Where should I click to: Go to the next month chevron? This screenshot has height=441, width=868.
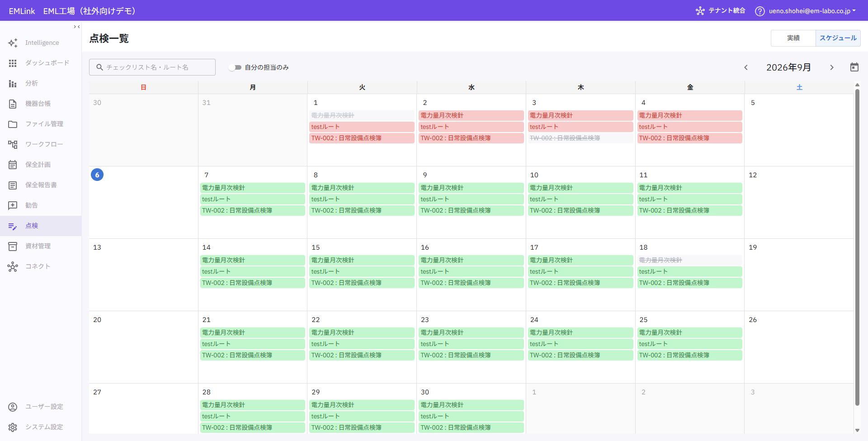(831, 67)
